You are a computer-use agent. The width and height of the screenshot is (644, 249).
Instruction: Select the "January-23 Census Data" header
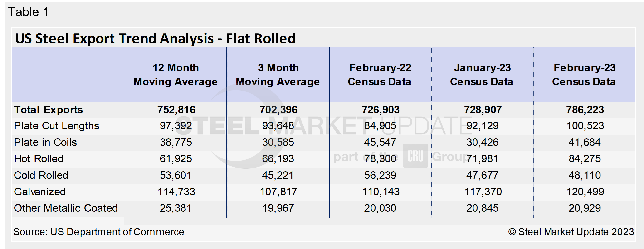[x=482, y=75]
